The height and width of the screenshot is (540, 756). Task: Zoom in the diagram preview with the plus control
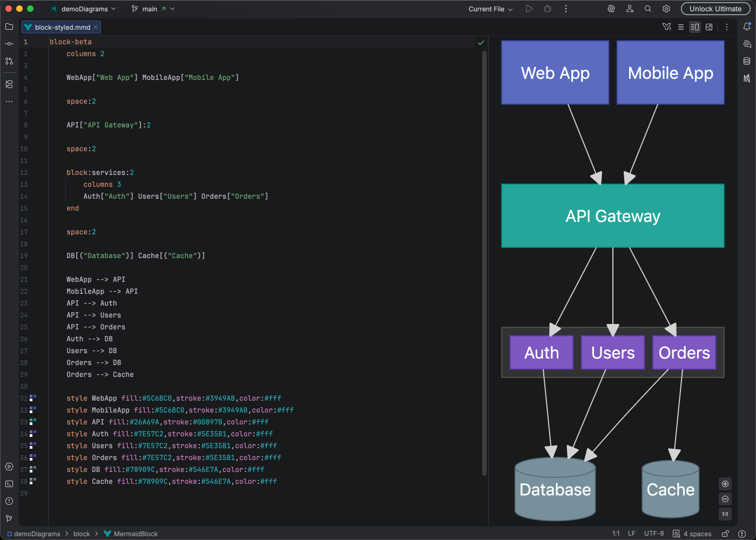point(725,483)
